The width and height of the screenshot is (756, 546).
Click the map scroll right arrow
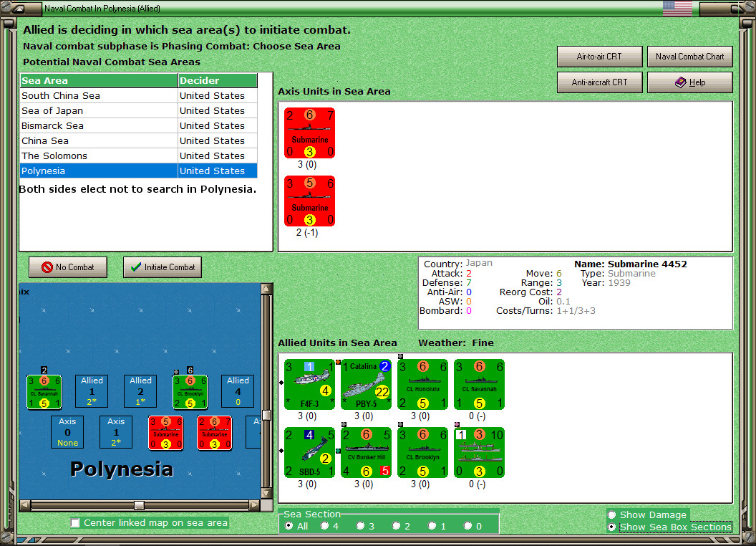point(255,505)
